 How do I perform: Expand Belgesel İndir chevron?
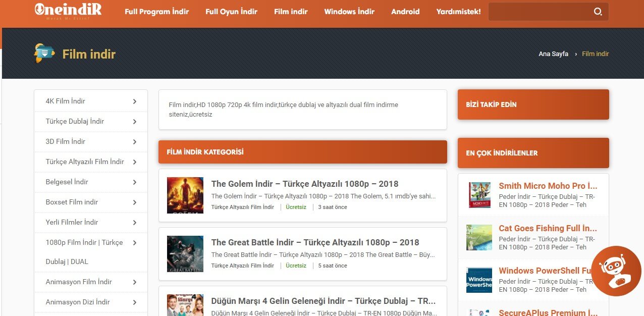click(135, 182)
